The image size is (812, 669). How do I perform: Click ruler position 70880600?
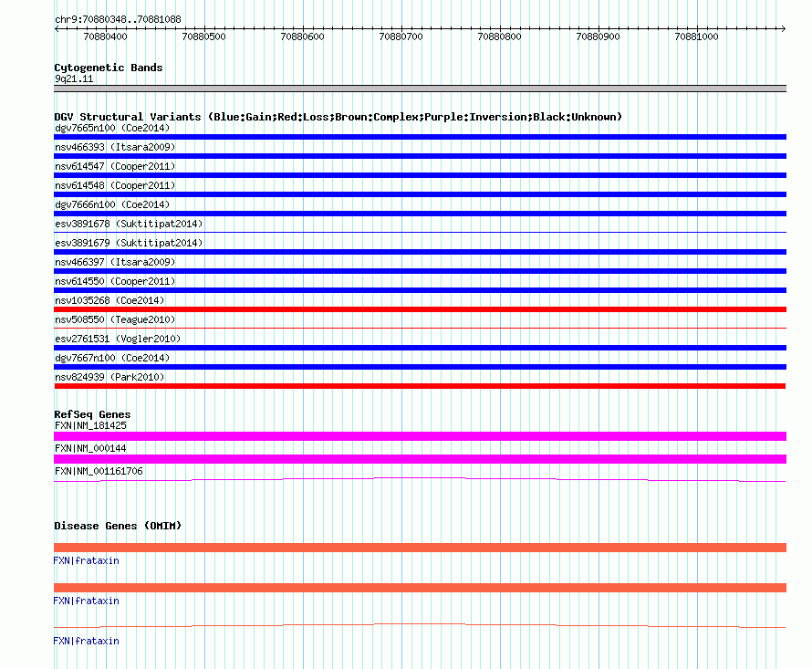pyautogui.click(x=302, y=37)
